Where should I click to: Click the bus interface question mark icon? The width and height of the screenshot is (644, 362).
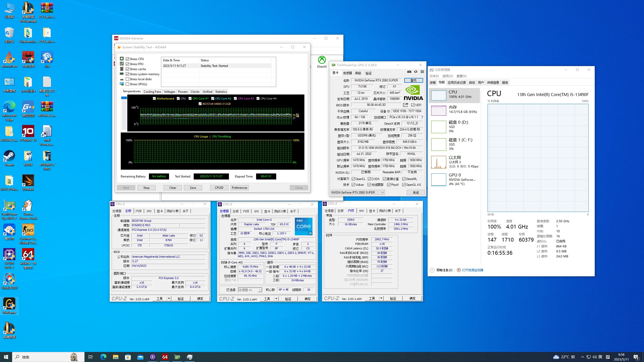pos(422,117)
